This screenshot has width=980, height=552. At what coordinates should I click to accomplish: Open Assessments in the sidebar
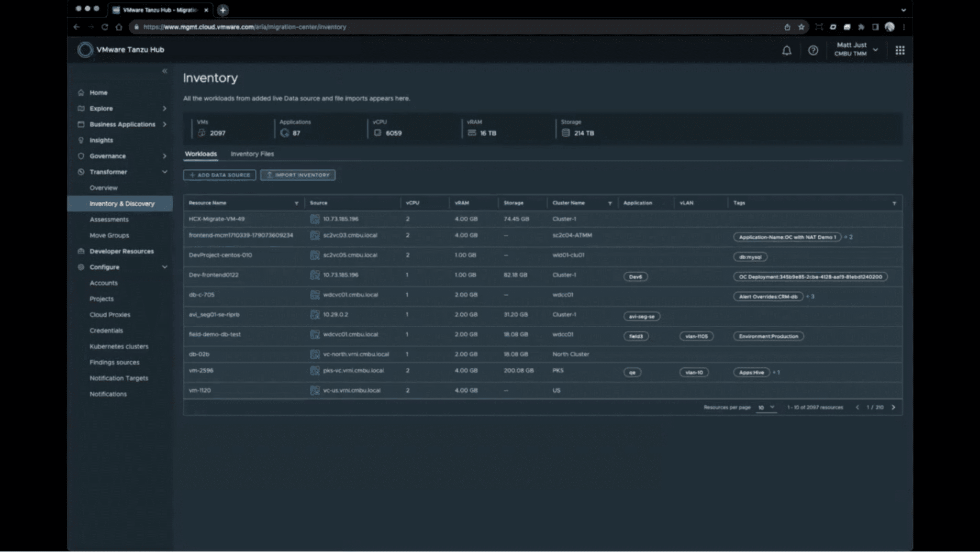tap(109, 220)
